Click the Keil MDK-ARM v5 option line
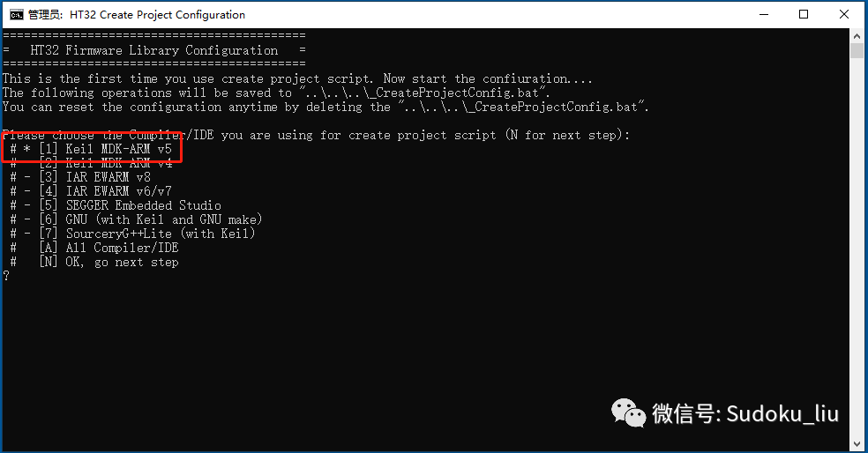The width and height of the screenshot is (868, 453). point(92,149)
